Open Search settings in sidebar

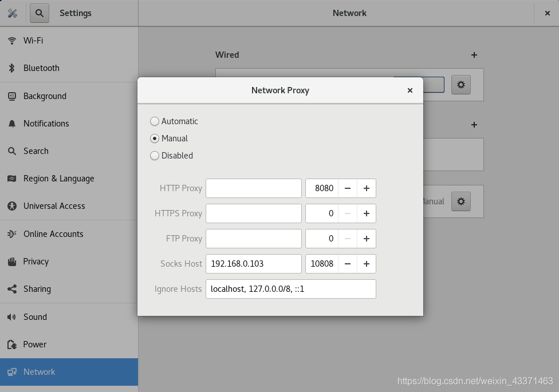click(69, 151)
